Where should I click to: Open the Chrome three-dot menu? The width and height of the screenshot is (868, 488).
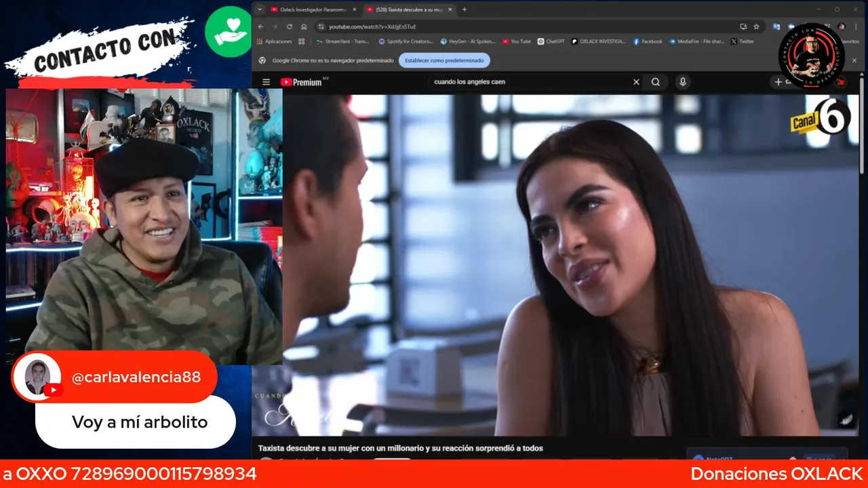[x=854, y=26]
